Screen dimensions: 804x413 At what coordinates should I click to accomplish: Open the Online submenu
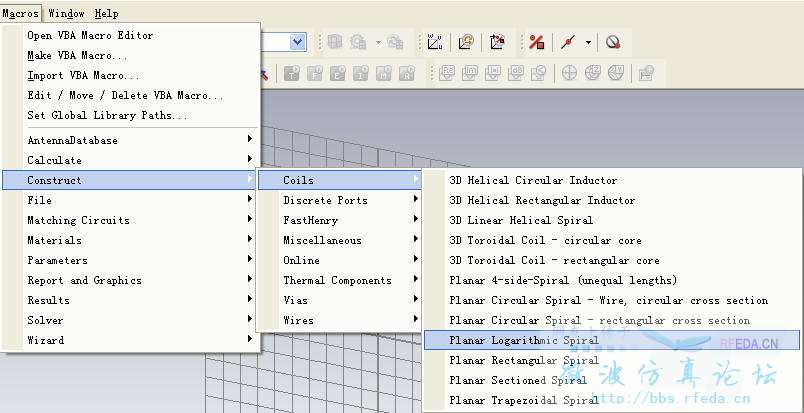(x=340, y=260)
